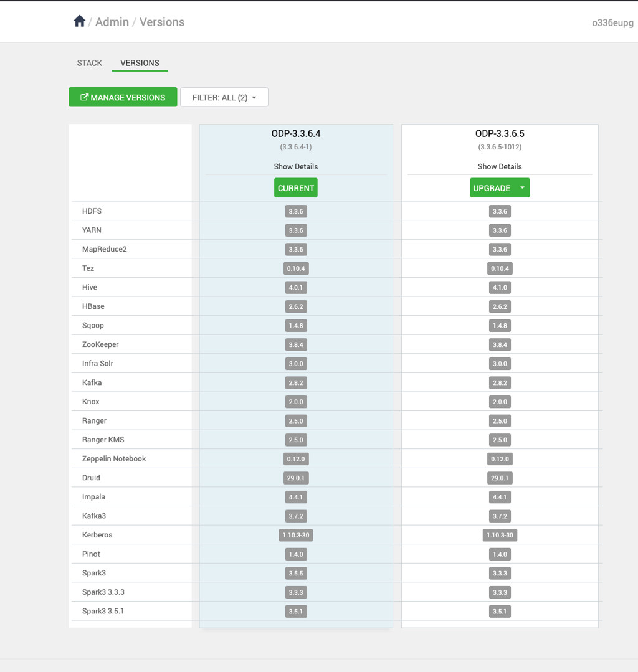The height and width of the screenshot is (672, 638).
Task: Select the Kafka3 service row label
Action: pos(94,516)
